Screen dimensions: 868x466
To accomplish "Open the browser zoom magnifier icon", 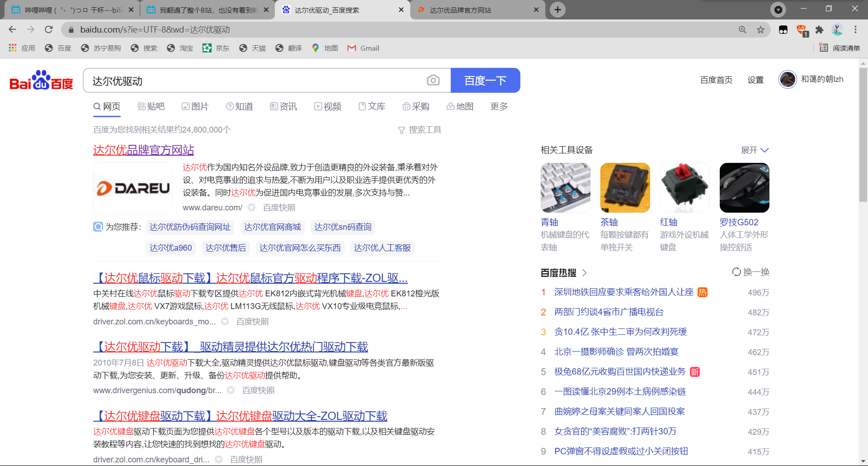I will 742,29.
